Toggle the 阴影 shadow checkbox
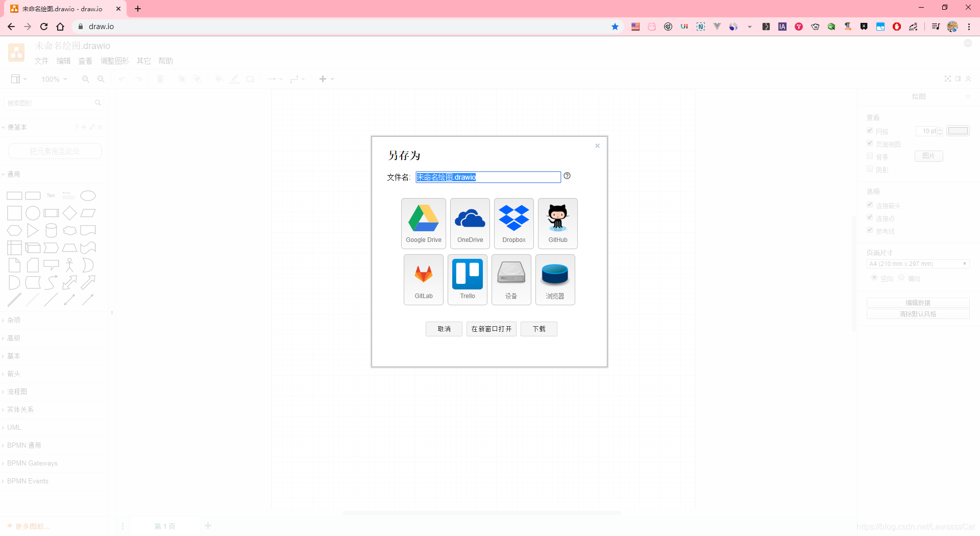 (x=870, y=168)
